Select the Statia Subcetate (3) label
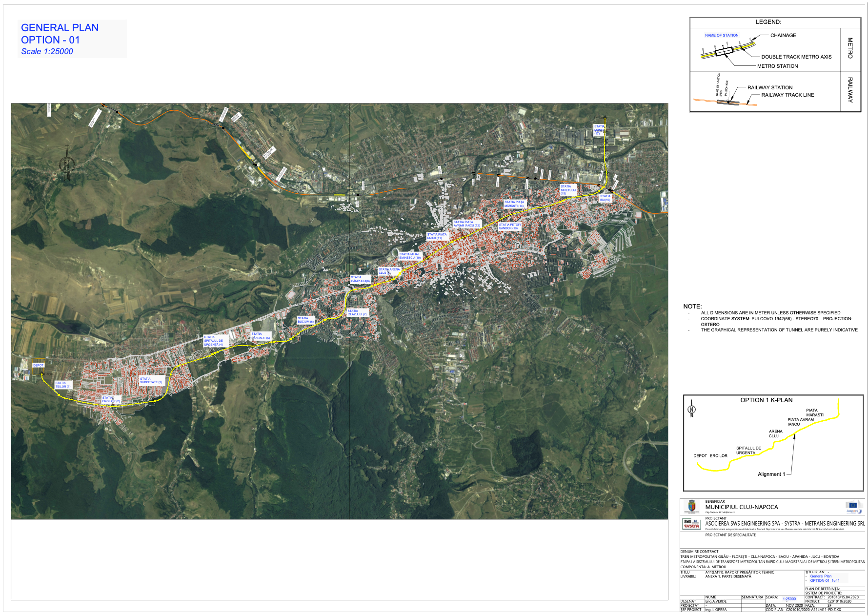868x616 pixels. pyautogui.click(x=151, y=381)
